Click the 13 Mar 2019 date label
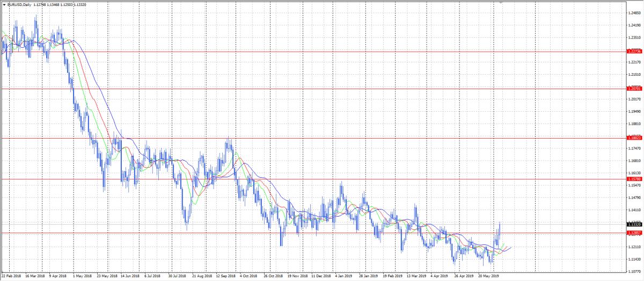The image size is (644, 281). click(x=415, y=276)
